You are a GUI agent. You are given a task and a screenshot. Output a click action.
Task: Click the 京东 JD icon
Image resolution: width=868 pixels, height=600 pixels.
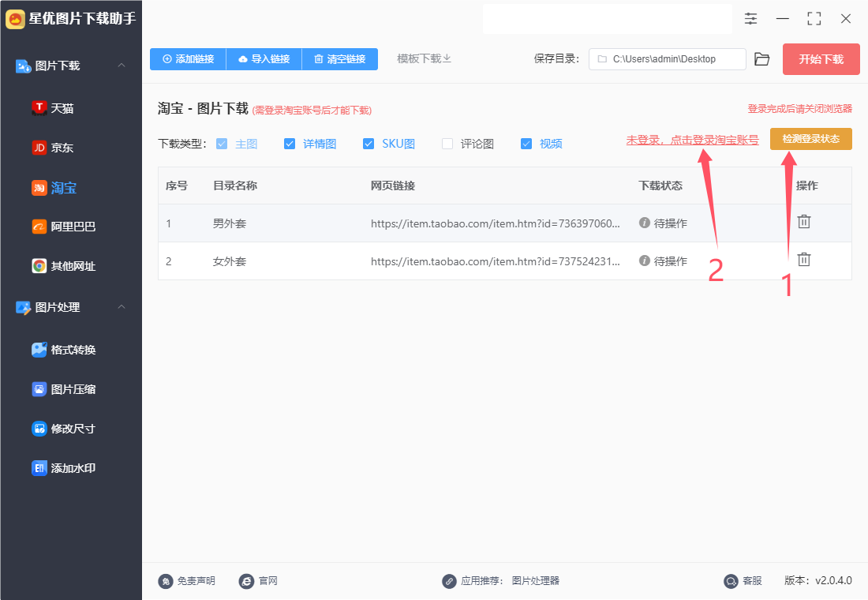39,148
